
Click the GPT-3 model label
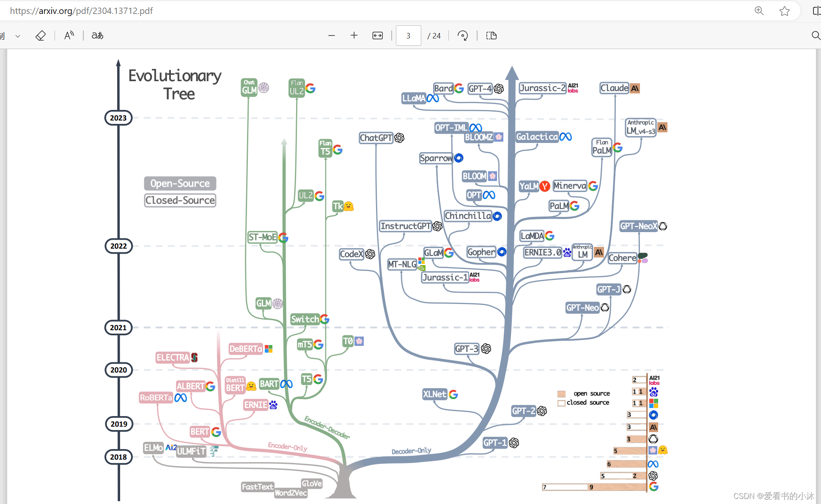pyautogui.click(x=467, y=349)
